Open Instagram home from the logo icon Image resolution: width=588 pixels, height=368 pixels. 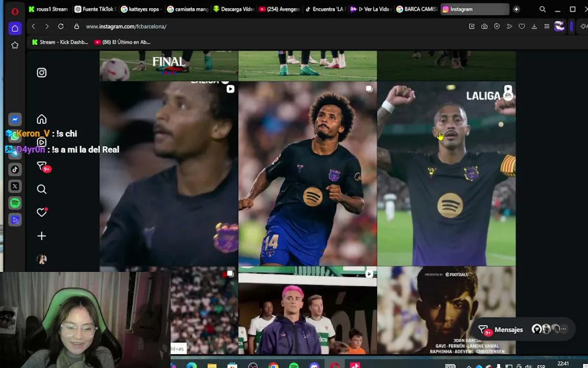pos(42,73)
